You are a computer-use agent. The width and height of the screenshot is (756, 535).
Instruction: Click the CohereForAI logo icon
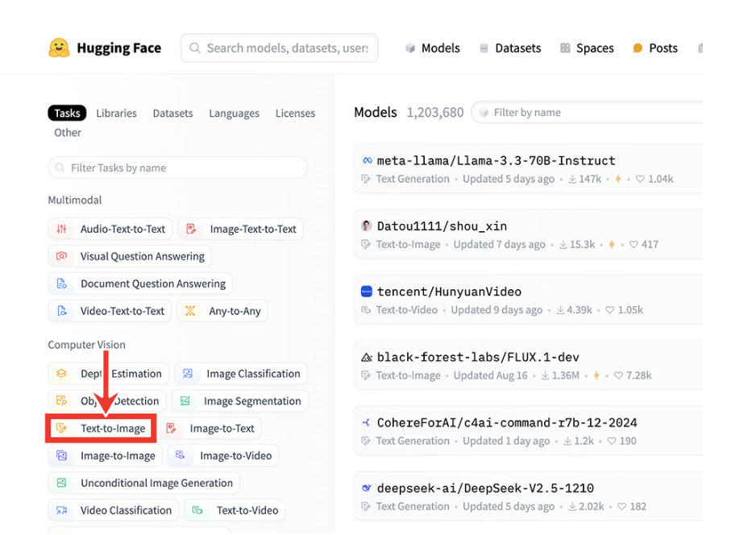tap(367, 423)
